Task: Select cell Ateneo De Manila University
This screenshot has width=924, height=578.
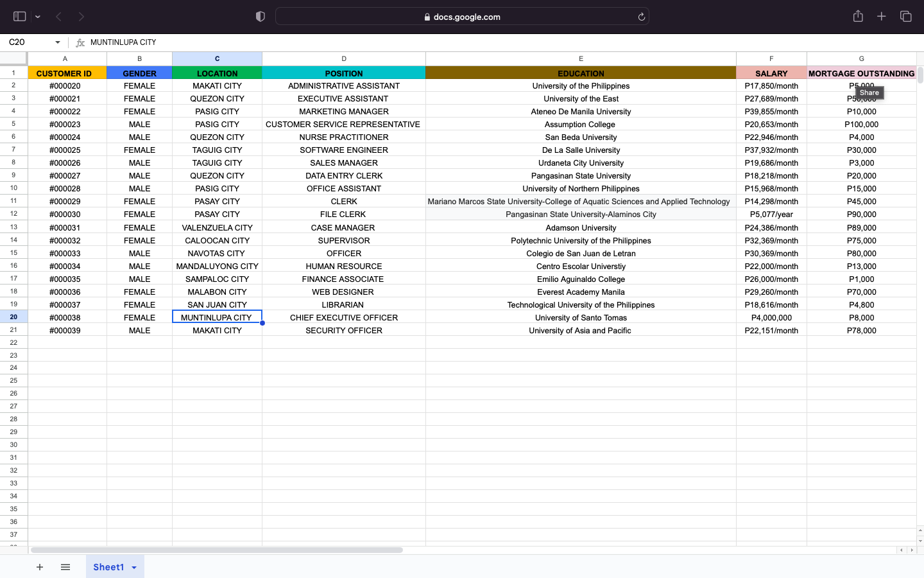Action: click(581, 111)
